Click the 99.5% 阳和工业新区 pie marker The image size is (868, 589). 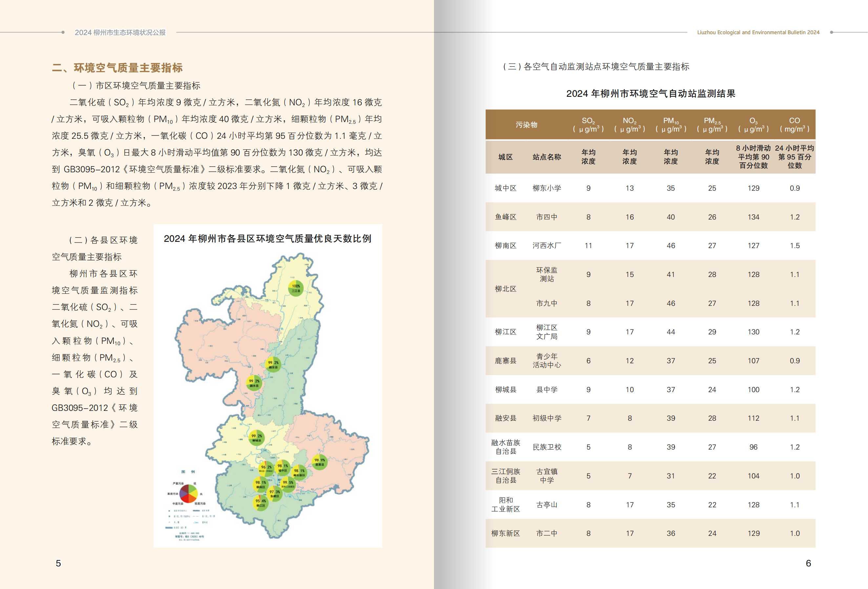coord(288,484)
